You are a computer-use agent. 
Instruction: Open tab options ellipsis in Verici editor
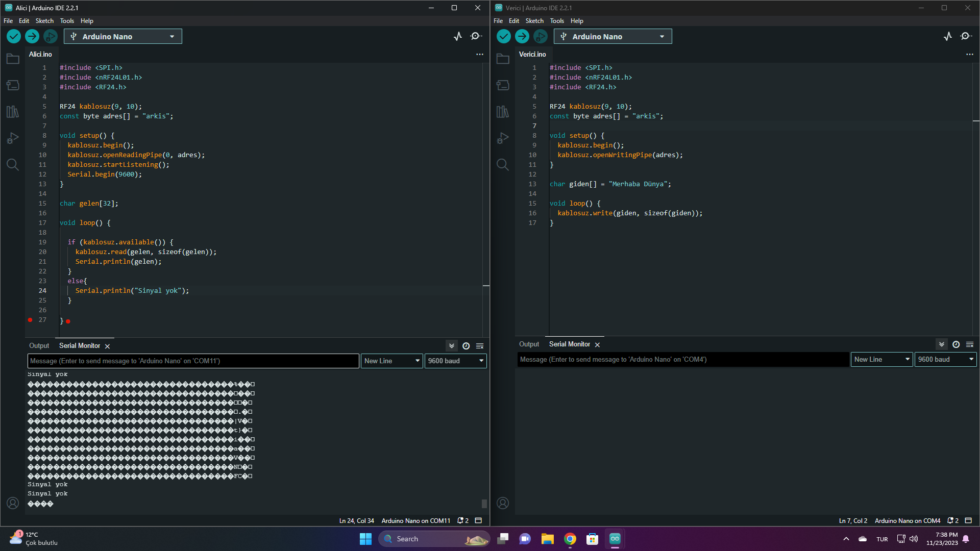(970, 54)
